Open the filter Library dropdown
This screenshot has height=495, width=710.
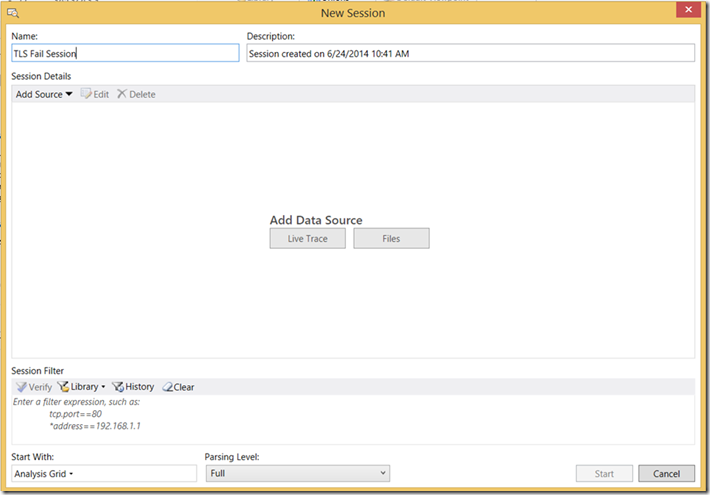(x=81, y=387)
